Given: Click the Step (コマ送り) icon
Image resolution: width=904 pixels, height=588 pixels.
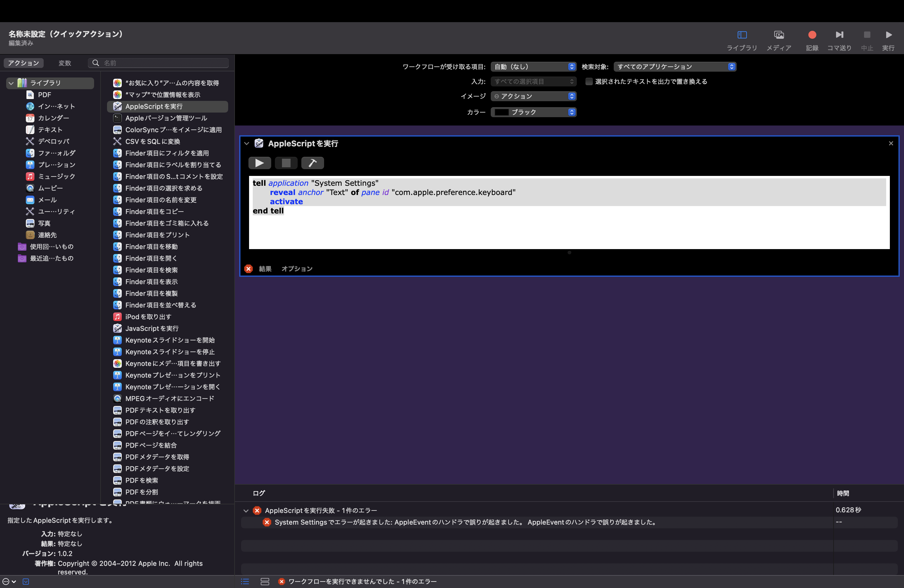Looking at the screenshot, I should point(839,35).
